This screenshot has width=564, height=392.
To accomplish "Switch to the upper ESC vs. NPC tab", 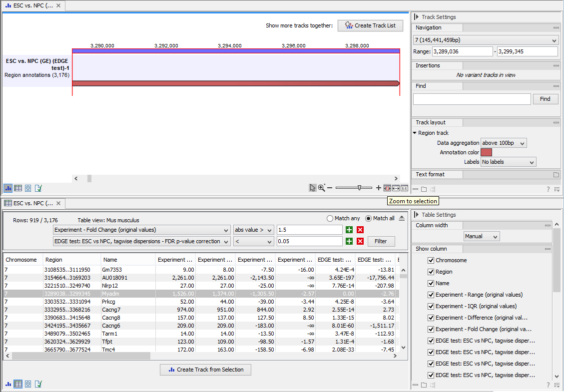I will [31, 5].
